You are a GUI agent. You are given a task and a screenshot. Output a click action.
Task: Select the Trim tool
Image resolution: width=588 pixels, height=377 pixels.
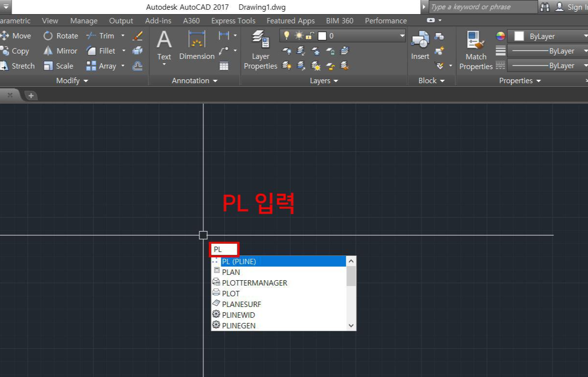pos(106,36)
